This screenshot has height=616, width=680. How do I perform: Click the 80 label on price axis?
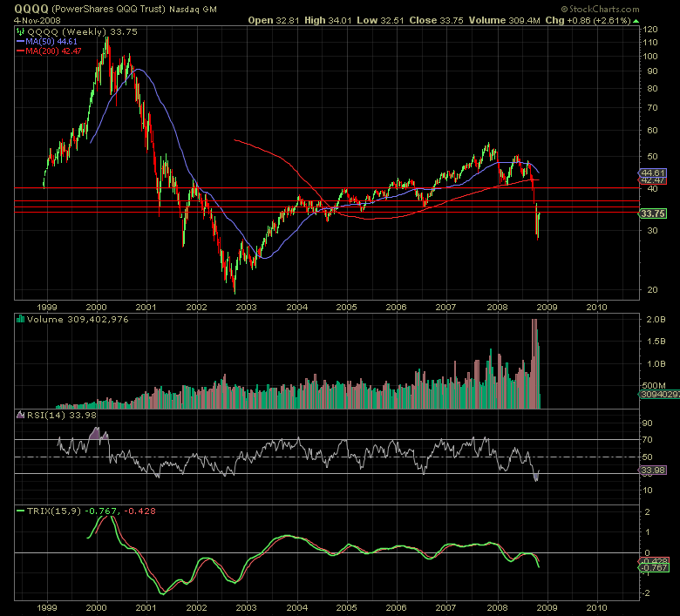coord(652,88)
